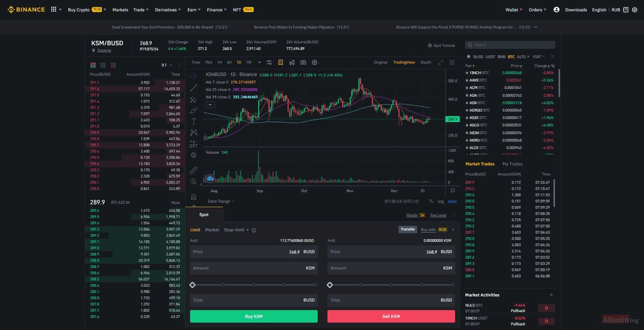The height and width of the screenshot is (330, 644).
Task: Collapse the moving average indicator legend
Action: (x=210, y=105)
